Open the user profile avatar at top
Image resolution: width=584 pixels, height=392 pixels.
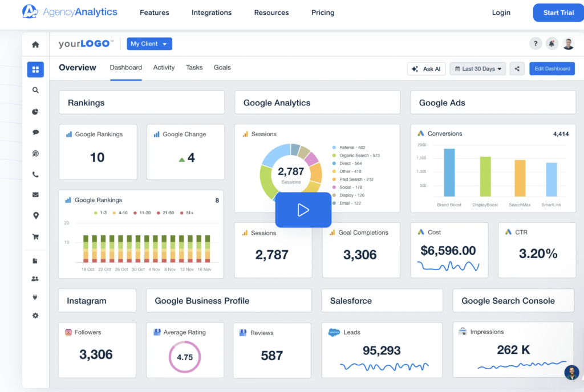[x=568, y=43]
